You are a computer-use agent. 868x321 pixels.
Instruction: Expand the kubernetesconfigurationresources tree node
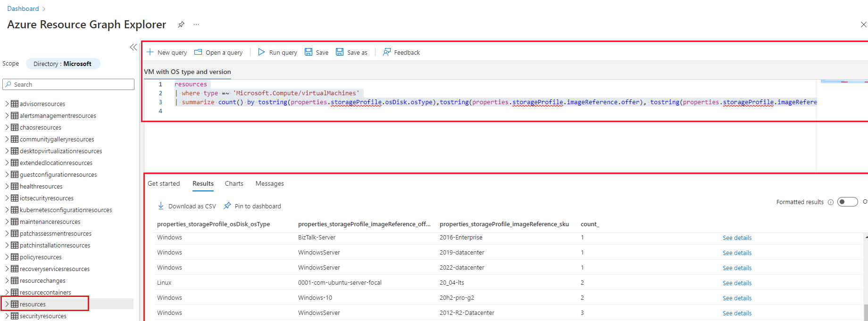pyautogui.click(x=7, y=210)
